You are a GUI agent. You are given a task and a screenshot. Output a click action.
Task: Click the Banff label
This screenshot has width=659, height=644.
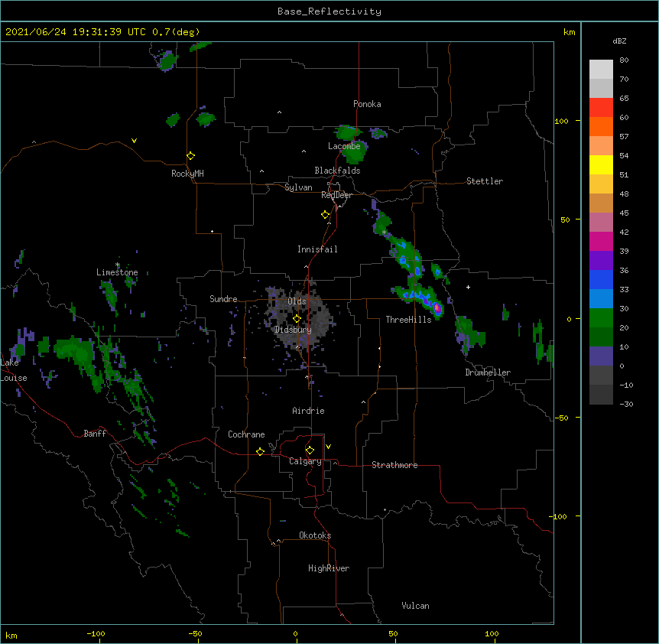[x=95, y=434]
